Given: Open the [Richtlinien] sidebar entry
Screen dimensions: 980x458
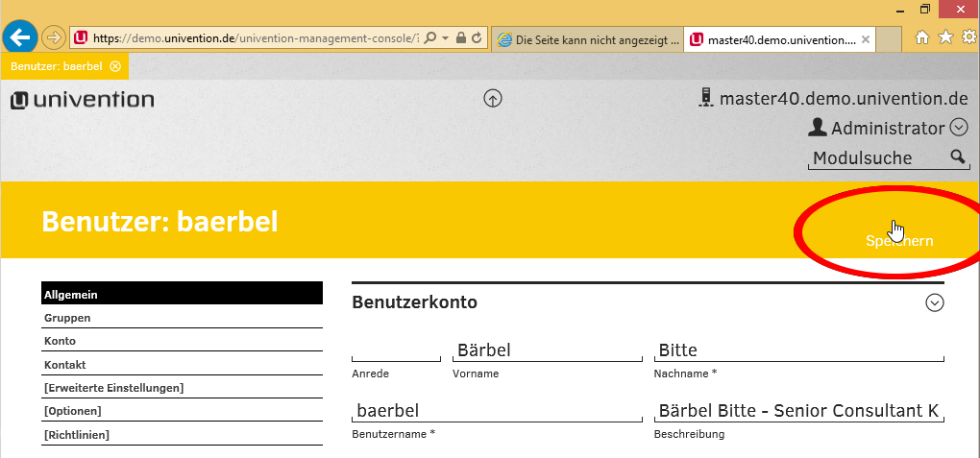Looking at the screenshot, I should pyautogui.click(x=77, y=435).
